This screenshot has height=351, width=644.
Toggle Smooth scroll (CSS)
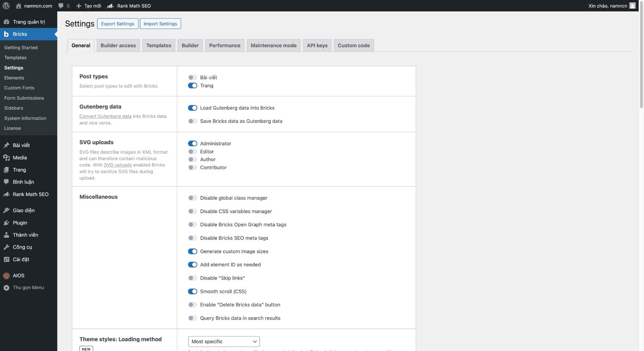[x=193, y=291]
